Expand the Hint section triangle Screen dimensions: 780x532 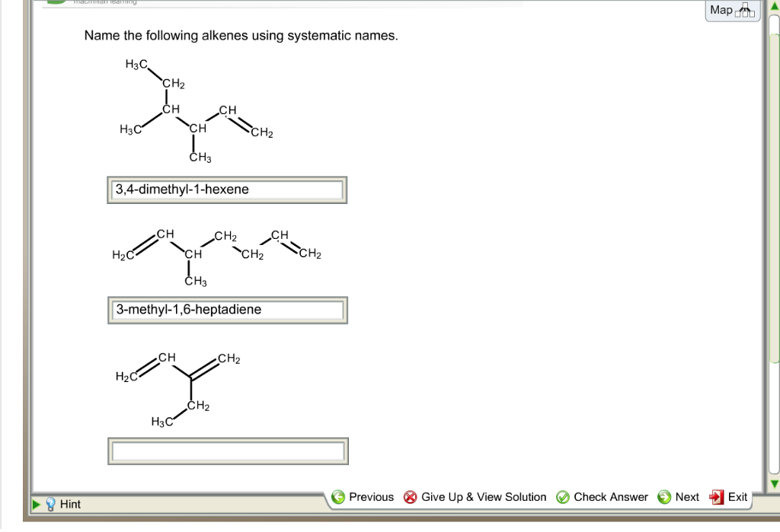click(36, 504)
